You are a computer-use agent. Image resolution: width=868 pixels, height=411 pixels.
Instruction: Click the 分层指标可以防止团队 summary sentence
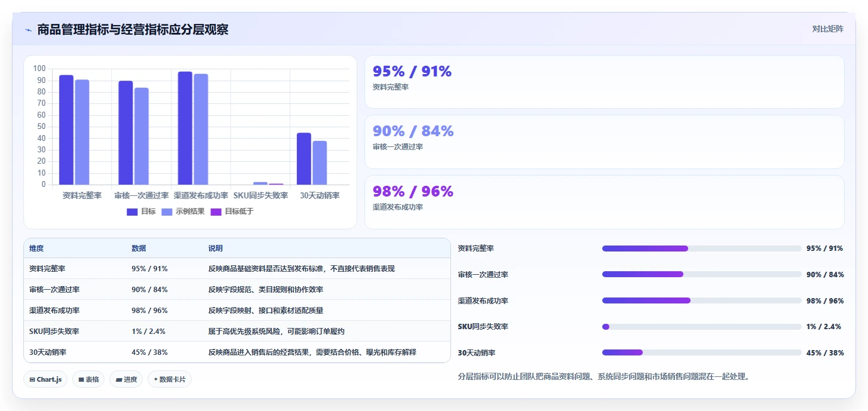tap(603, 376)
